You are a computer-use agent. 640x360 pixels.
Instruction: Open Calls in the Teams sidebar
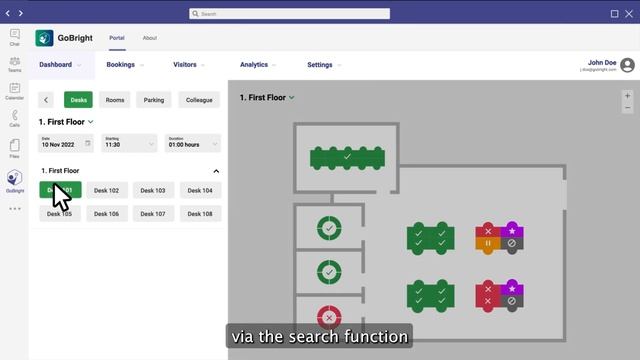coord(15,119)
